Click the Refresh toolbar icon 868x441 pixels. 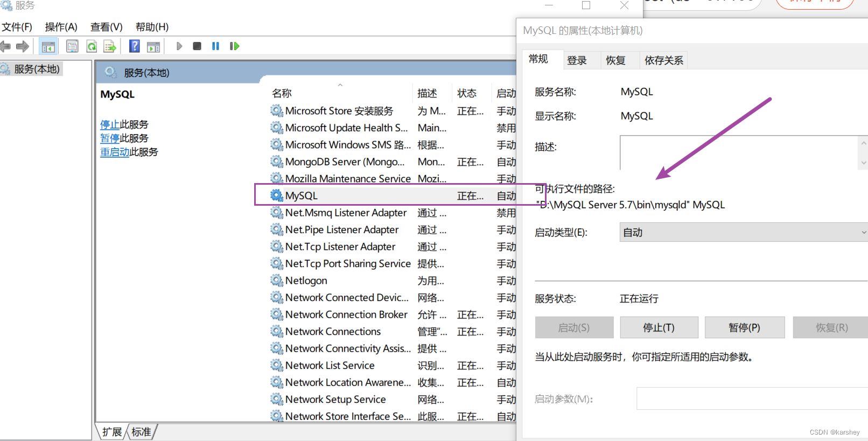click(92, 46)
